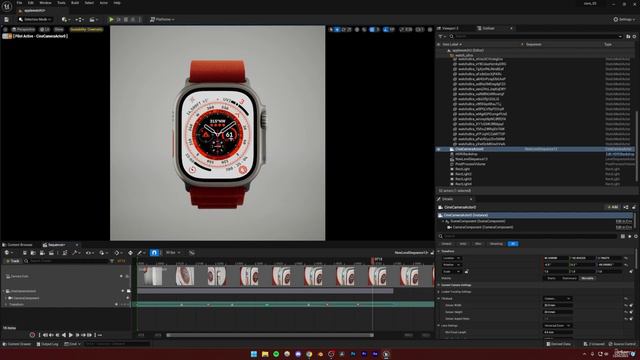Click the red playhead marker on timeline
This screenshot has width=640, height=360.
(372, 259)
